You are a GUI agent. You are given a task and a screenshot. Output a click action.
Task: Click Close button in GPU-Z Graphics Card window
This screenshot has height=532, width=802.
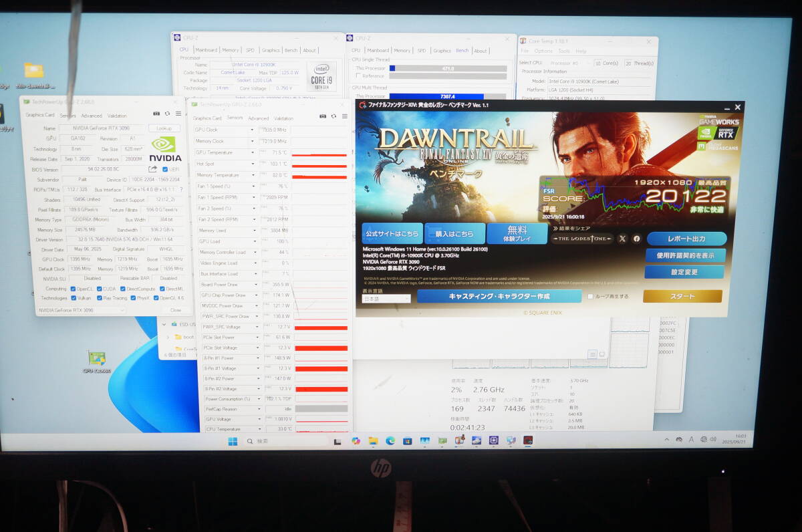[175, 310]
